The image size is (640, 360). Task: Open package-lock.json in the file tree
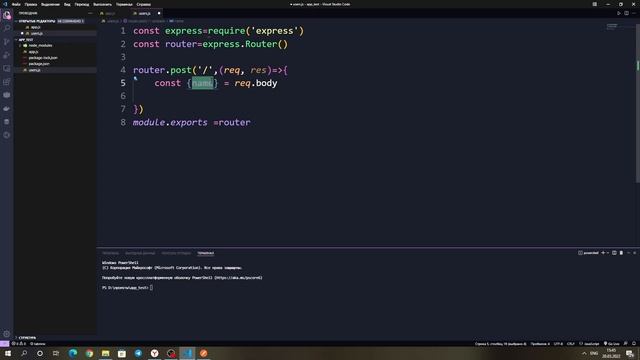(43, 58)
